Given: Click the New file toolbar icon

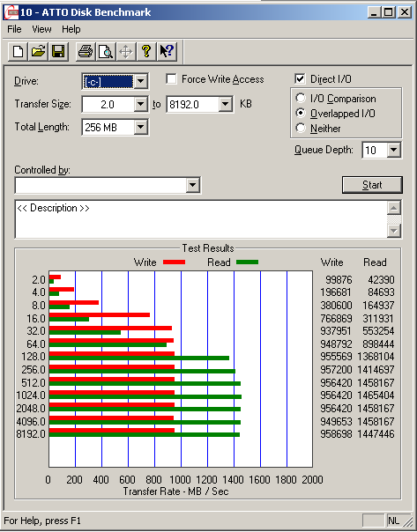Looking at the screenshot, I should click(18, 52).
